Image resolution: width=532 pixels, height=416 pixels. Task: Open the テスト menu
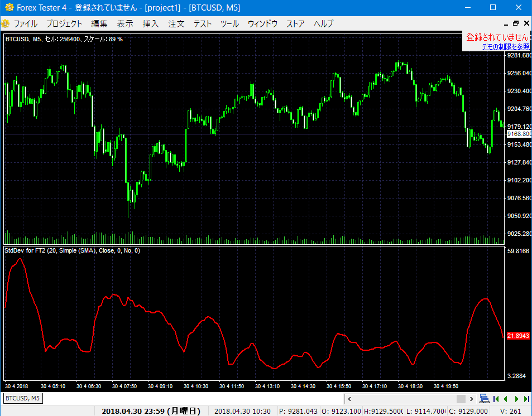(203, 24)
